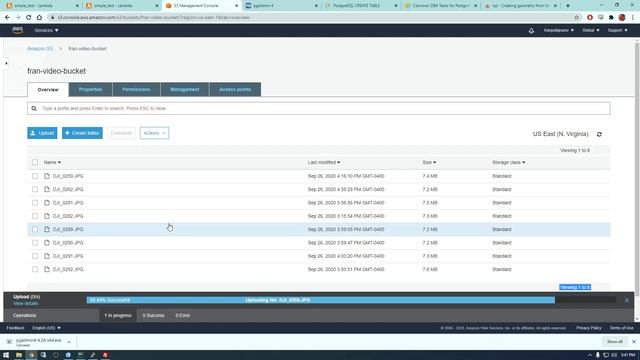Click the Create folder button
Image resolution: width=640 pixels, height=360 pixels.
[82, 133]
